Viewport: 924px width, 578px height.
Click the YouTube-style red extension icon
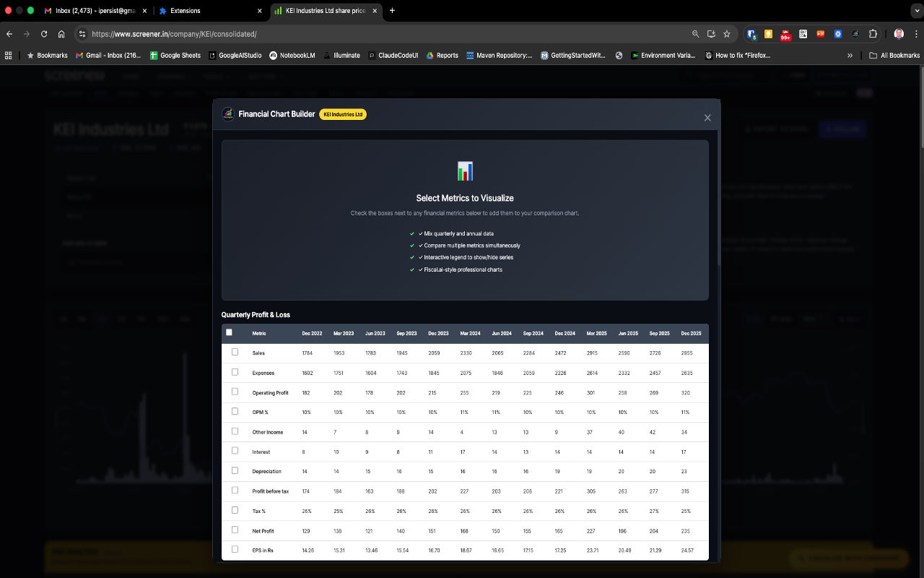click(819, 33)
